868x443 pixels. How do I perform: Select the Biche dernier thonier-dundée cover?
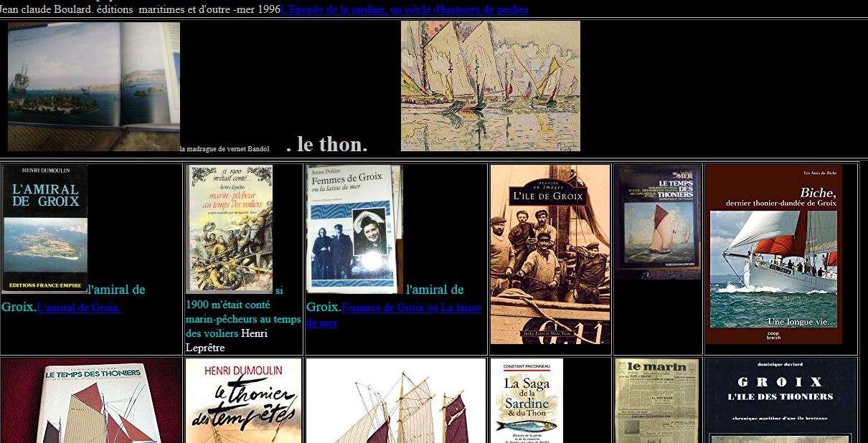click(x=774, y=254)
